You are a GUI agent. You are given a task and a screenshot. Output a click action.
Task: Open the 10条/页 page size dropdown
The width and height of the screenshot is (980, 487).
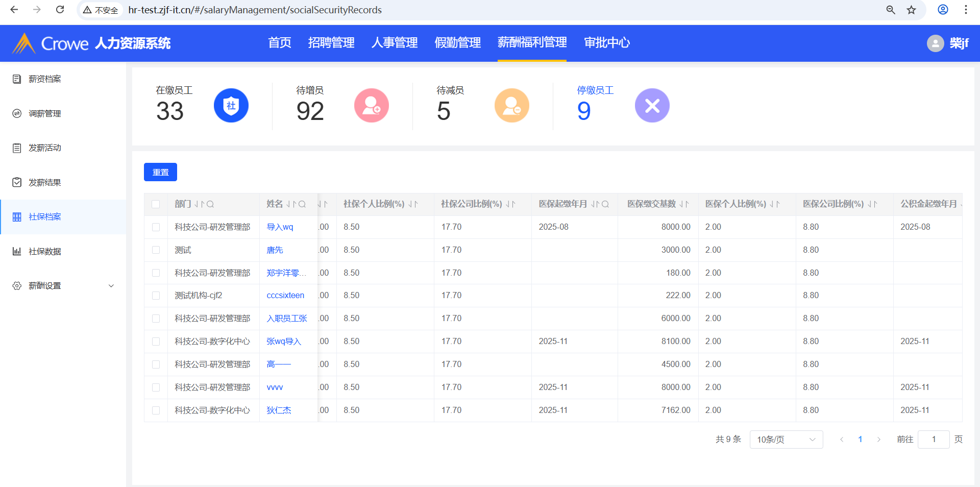pos(786,440)
